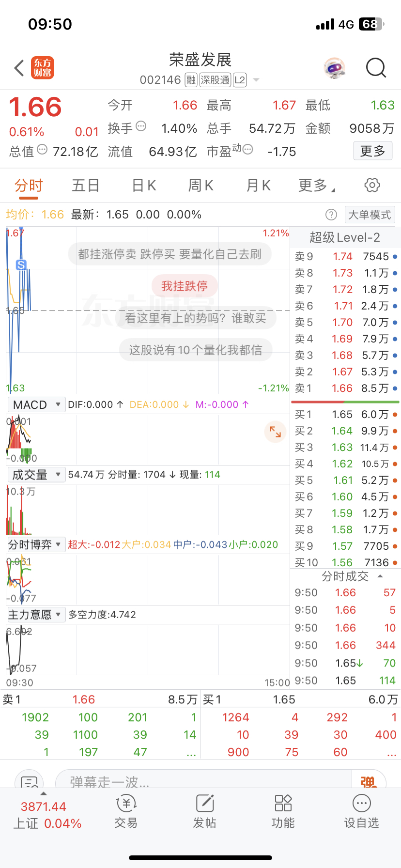Tap the 深股通 tag

click(215, 80)
